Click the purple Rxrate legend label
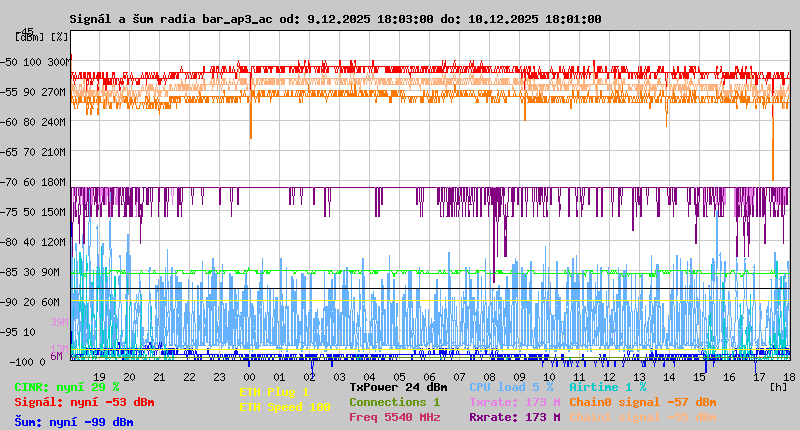 pyautogui.click(x=514, y=417)
